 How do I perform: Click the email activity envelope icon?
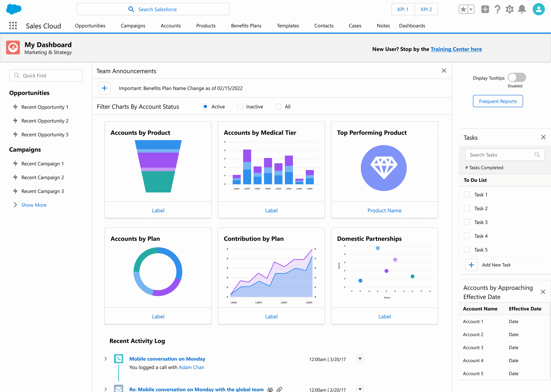(x=118, y=388)
